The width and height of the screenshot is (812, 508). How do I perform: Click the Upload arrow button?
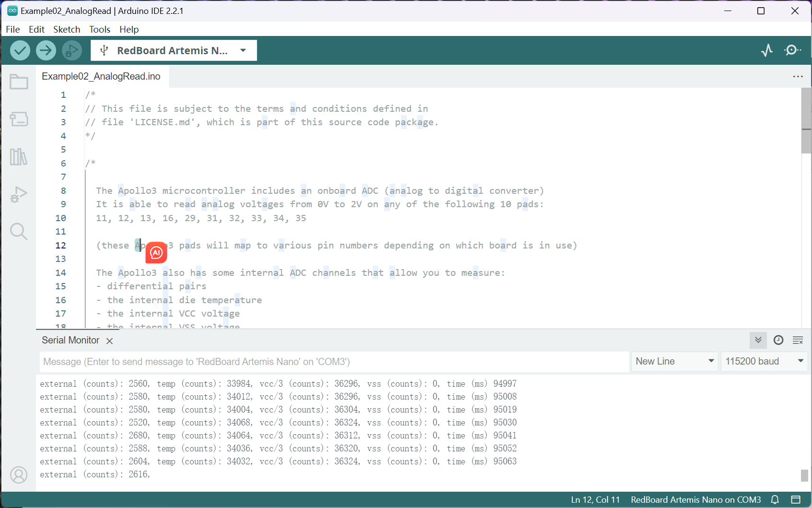46,50
